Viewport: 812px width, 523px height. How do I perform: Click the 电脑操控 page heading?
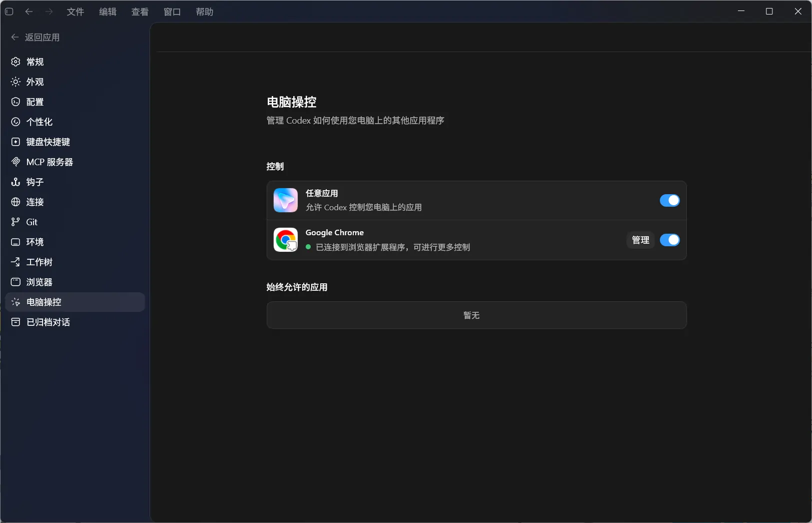(292, 102)
